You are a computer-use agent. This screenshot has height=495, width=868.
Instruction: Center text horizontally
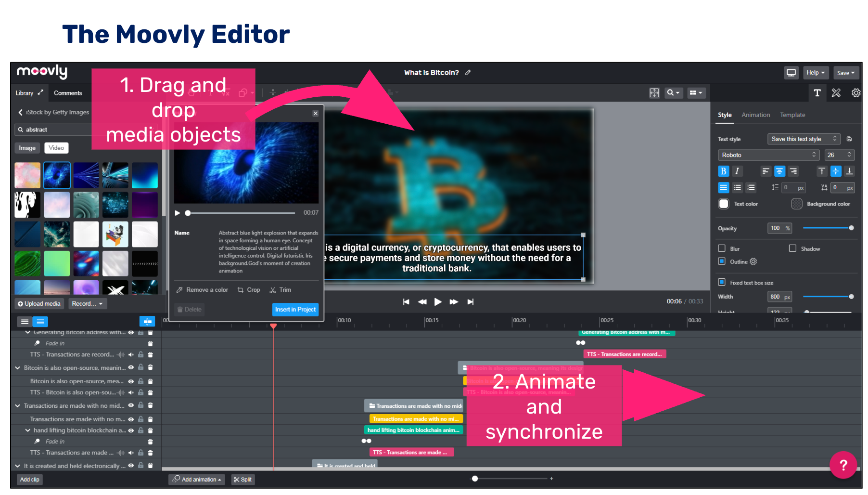779,171
